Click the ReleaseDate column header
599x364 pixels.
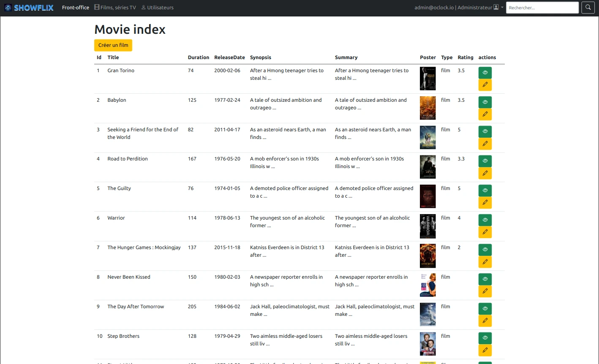(229, 57)
